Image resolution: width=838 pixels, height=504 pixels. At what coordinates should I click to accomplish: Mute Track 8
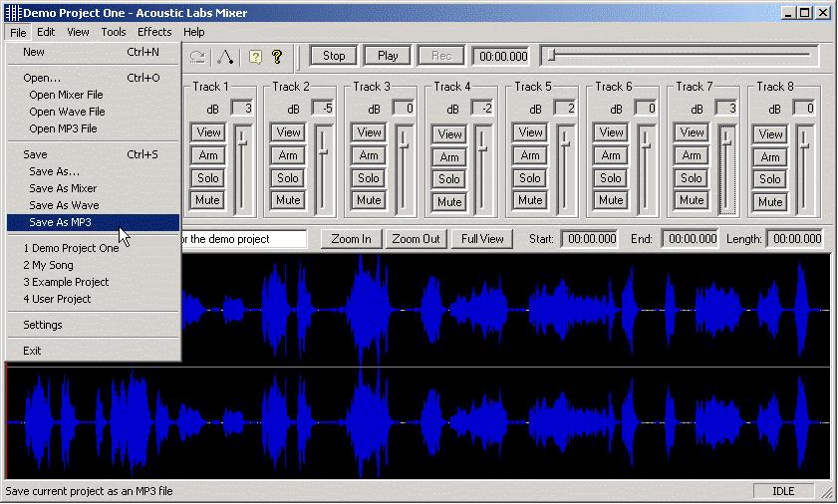(770, 202)
